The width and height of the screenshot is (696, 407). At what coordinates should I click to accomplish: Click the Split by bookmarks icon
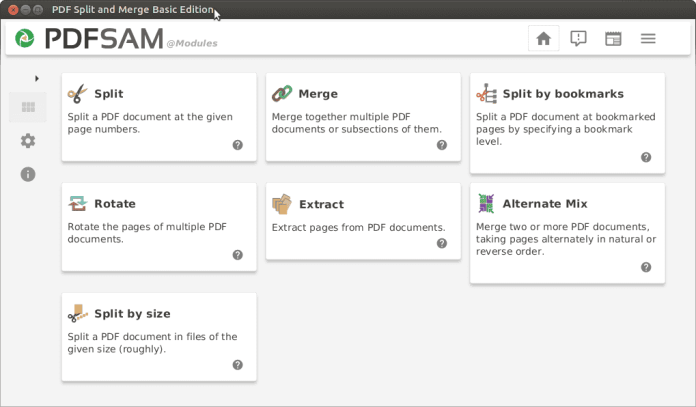[x=487, y=94]
